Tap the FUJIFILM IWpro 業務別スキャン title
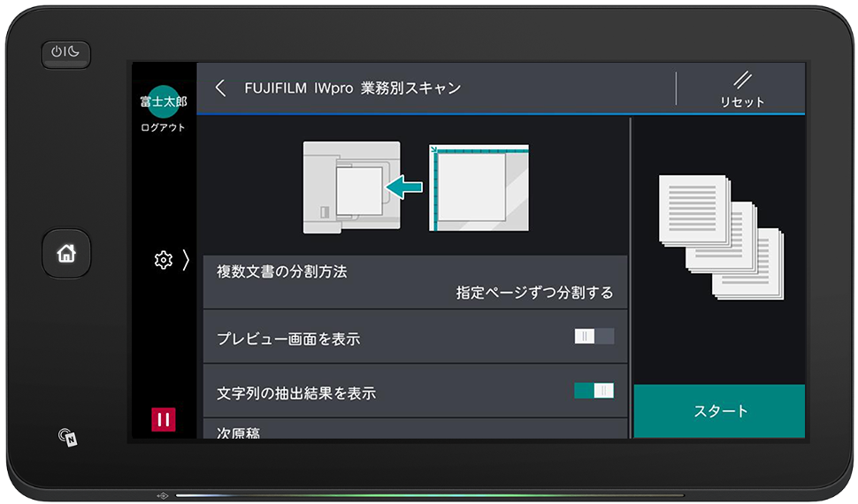This screenshot has height=504, width=858. click(x=352, y=88)
